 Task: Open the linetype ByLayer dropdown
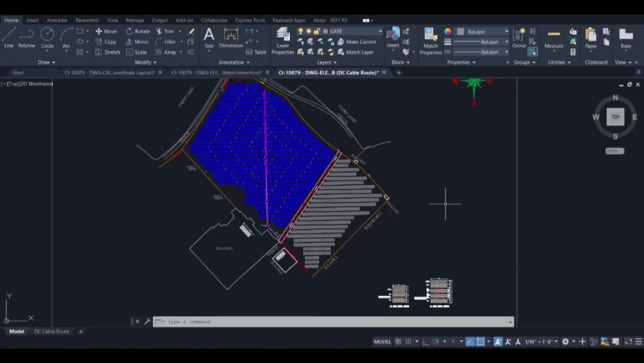click(x=506, y=52)
